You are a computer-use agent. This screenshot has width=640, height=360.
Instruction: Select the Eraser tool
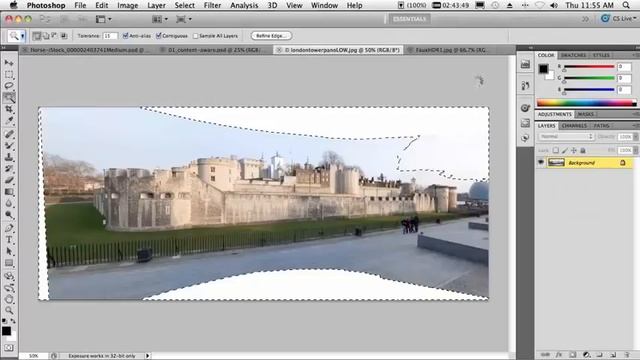click(9, 180)
